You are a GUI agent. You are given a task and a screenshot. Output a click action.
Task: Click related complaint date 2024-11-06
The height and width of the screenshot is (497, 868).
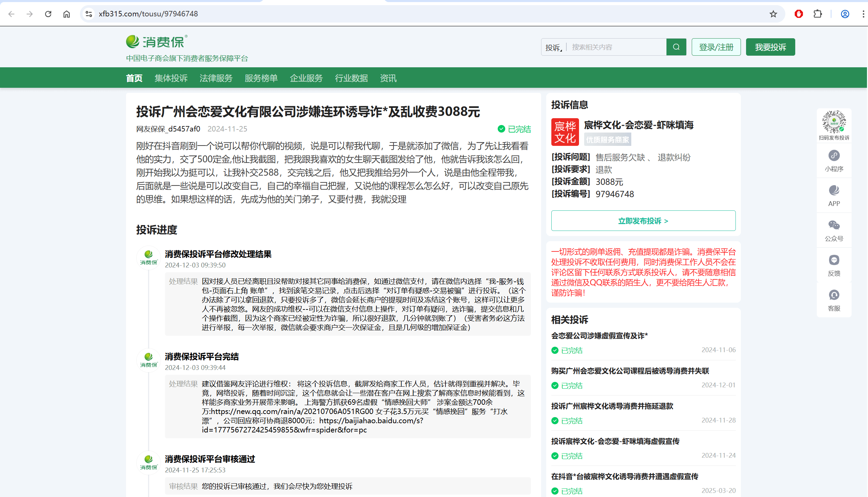click(719, 350)
